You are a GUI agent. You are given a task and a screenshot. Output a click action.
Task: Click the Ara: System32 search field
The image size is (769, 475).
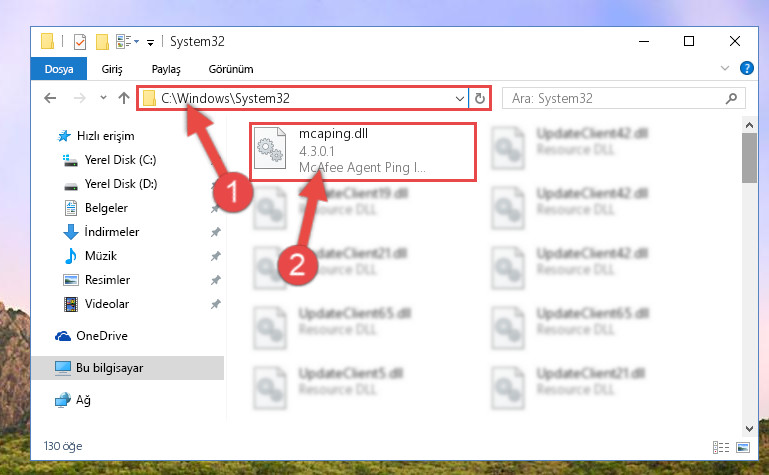click(623, 99)
